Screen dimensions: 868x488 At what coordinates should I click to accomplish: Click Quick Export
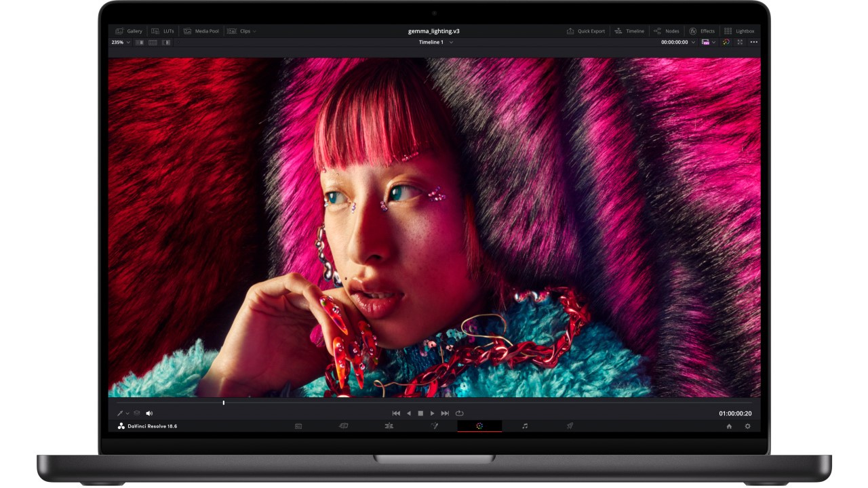[586, 31]
